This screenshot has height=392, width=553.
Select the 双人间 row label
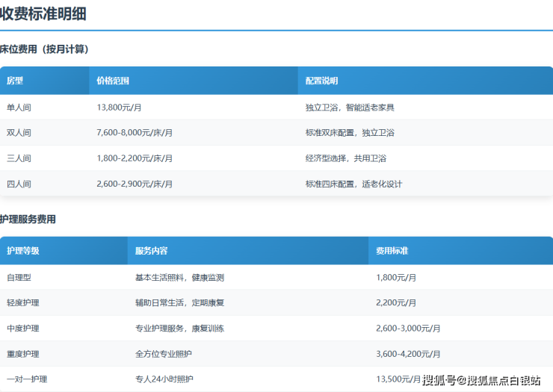pyautogui.click(x=19, y=133)
